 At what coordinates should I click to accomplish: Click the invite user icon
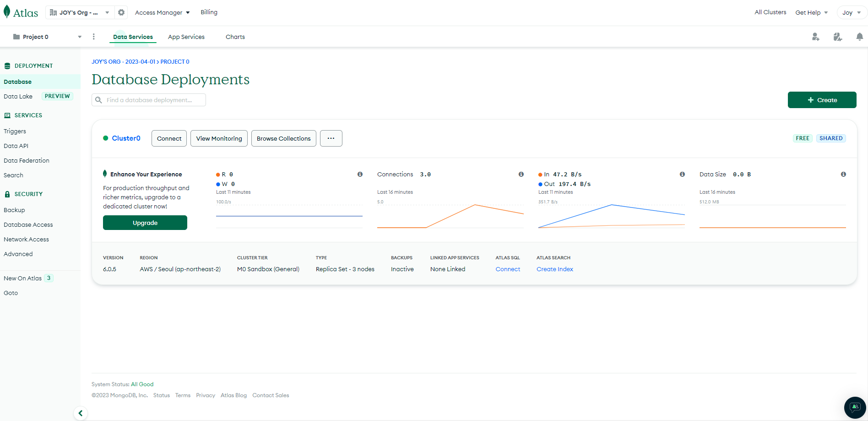[x=816, y=37]
